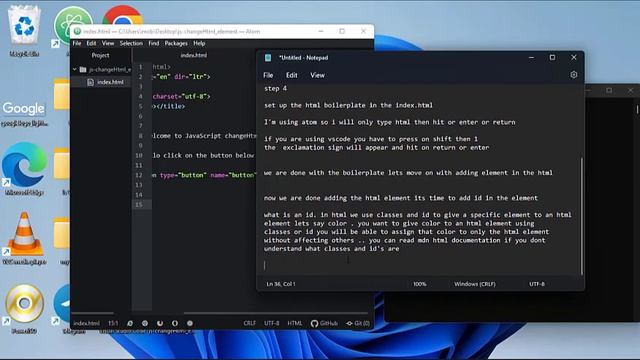Viewport: 640px width, 360px height.
Task: Click type="button" code on line 12
Action: (x=183, y=175)
